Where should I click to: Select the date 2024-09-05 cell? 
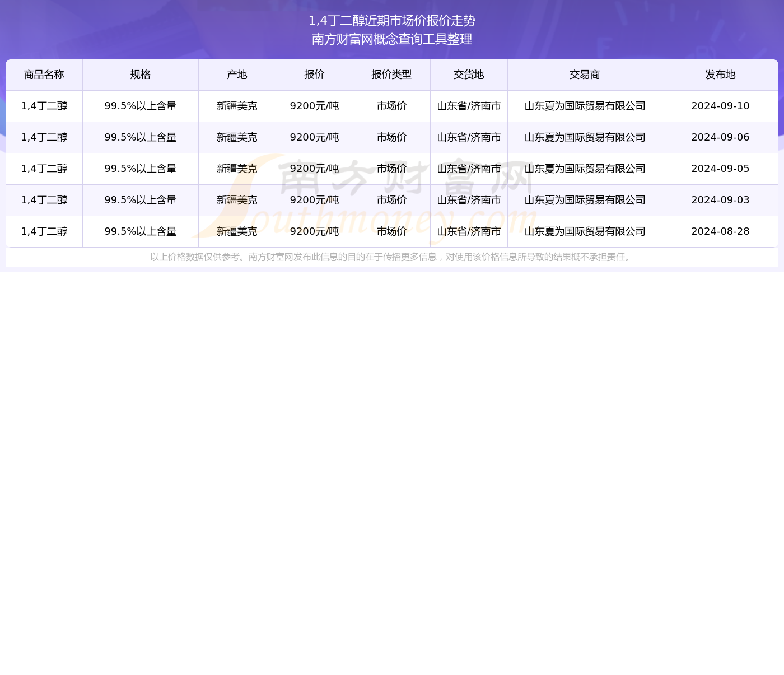click(x=720, y=169)
